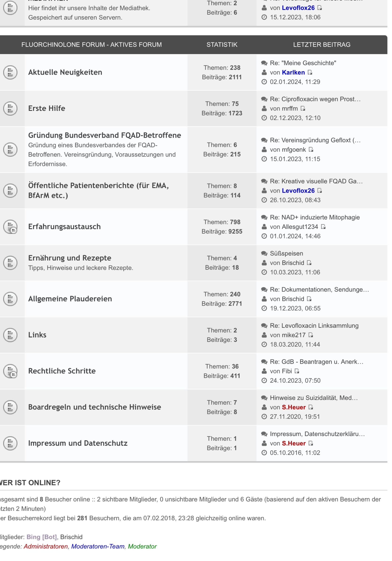The height and width of the screenshot is (561, 392).
Task: Open the Erste Hilfe forum
Action: coord(47,109)
